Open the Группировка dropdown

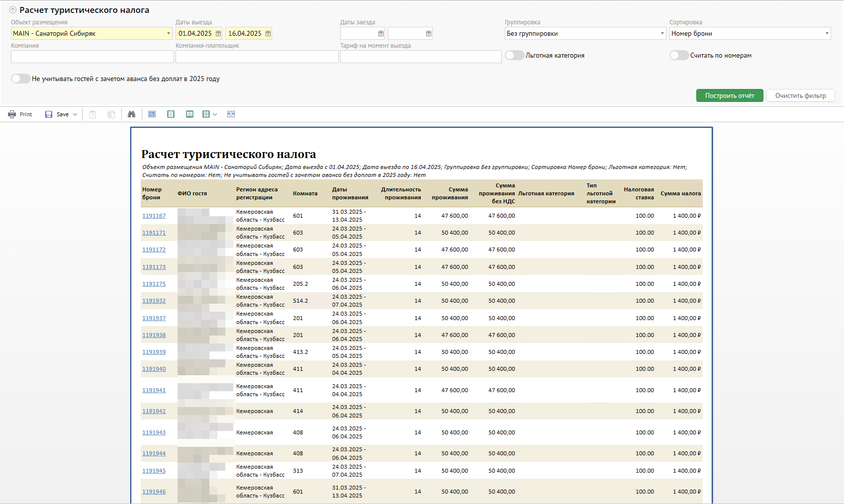(x=662, y=33)
